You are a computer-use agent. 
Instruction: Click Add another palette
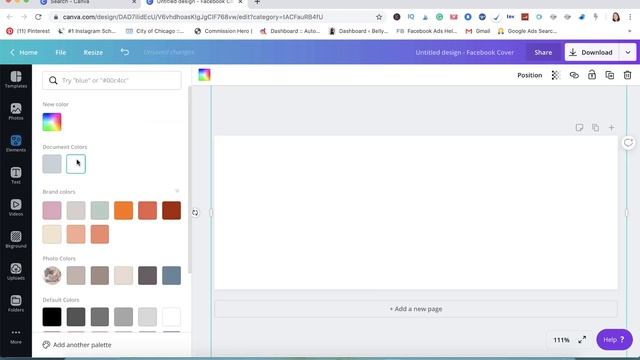(77, 345)
